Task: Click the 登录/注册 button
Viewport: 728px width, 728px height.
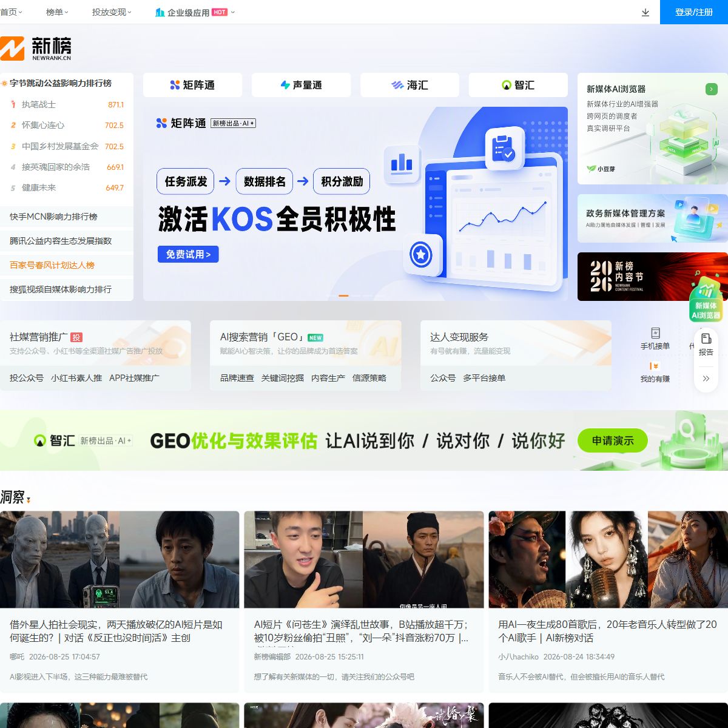Action: 694,12
